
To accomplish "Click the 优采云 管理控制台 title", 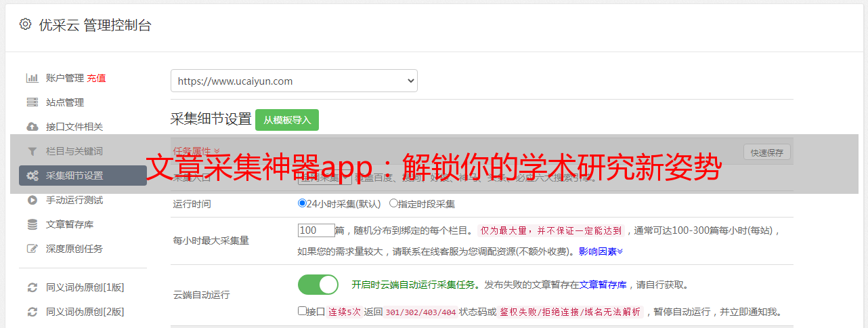I will (x=95, y=25).
